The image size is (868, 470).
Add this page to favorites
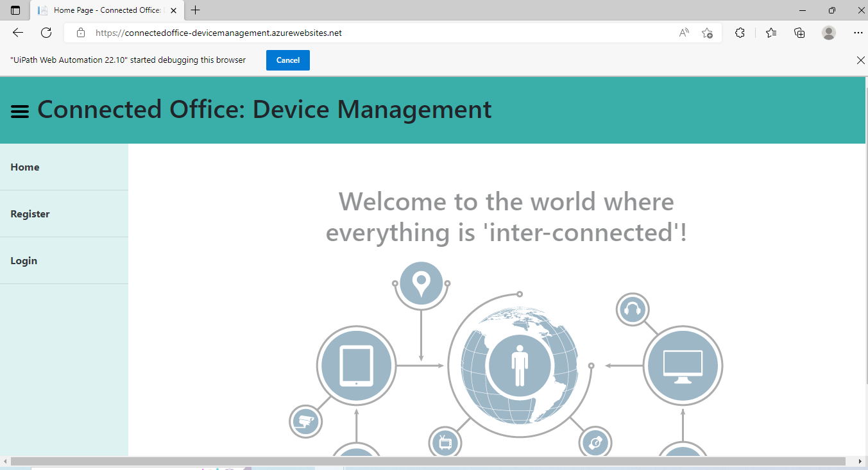707,33
